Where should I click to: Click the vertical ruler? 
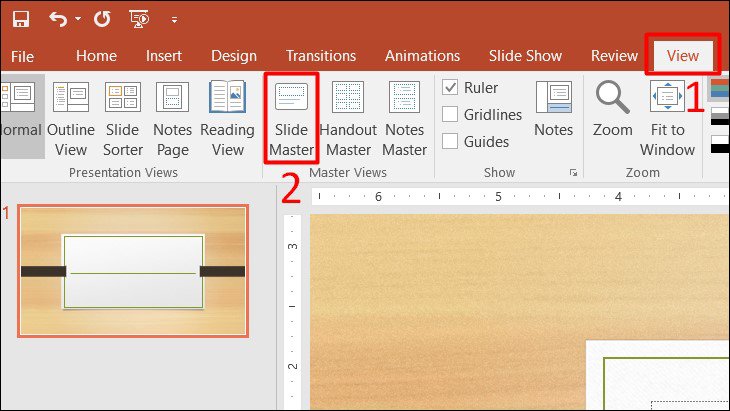292,312
